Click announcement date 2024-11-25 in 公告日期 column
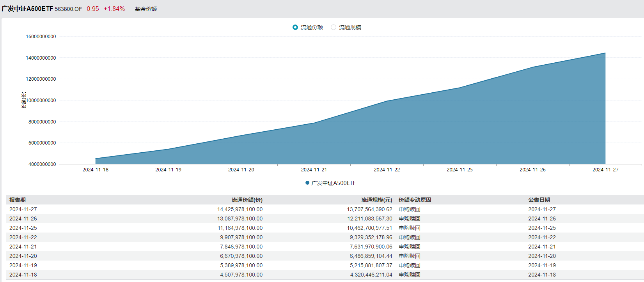Image resolution: width=644 pixels, height=282 pixels. pos(542,228)
